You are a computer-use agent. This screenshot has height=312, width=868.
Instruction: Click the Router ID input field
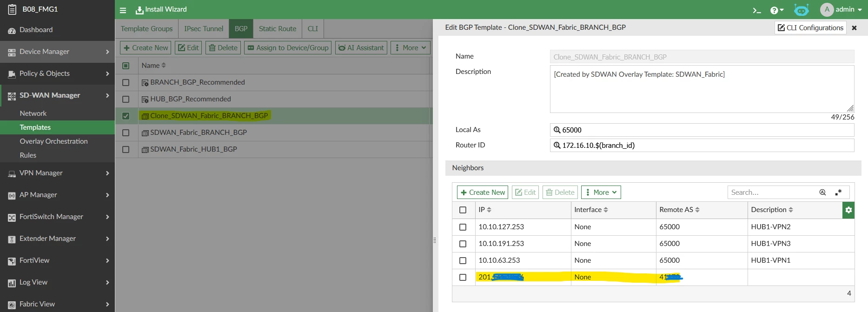coord(702,146)
